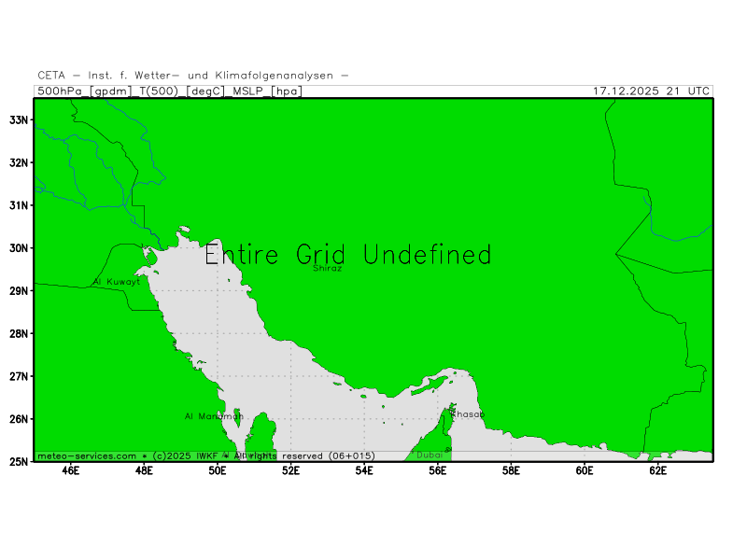Click the 62E longitude axis label

(657, 471)
